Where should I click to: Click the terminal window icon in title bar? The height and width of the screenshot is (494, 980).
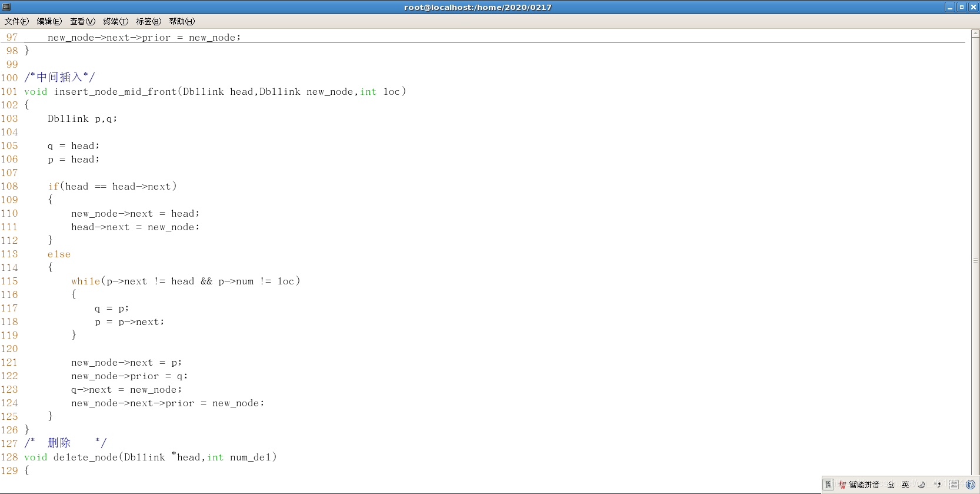point(6,7)
